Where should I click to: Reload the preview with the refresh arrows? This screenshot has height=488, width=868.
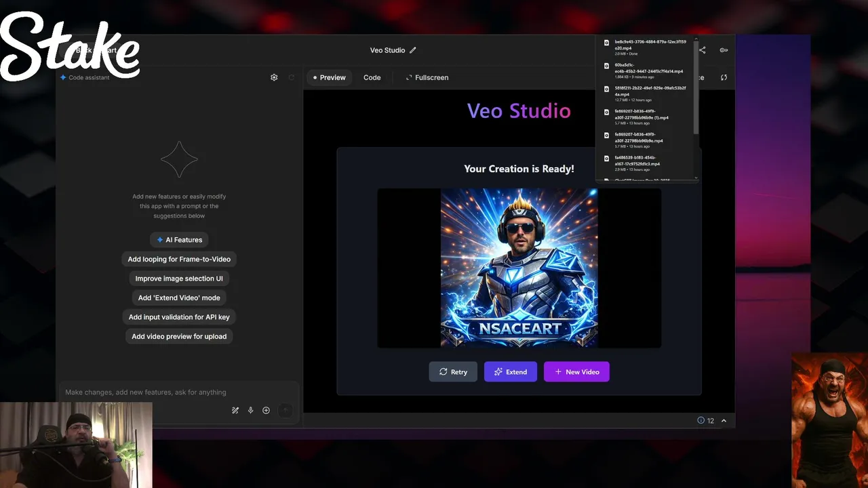tap(724, 77)
